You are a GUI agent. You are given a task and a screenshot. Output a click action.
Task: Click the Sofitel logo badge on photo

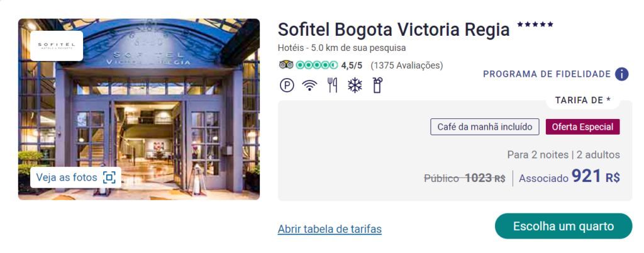click(x=57, y=45)
